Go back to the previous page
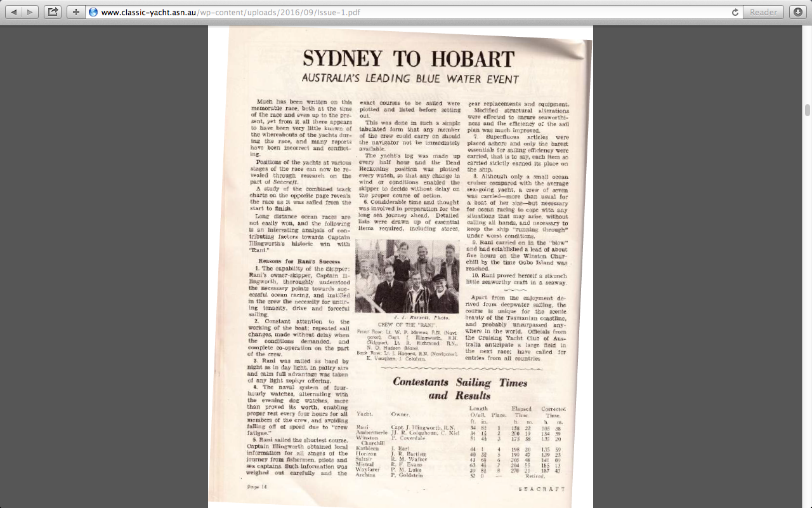Screen dimensions: 812x508 coord(14,12)
